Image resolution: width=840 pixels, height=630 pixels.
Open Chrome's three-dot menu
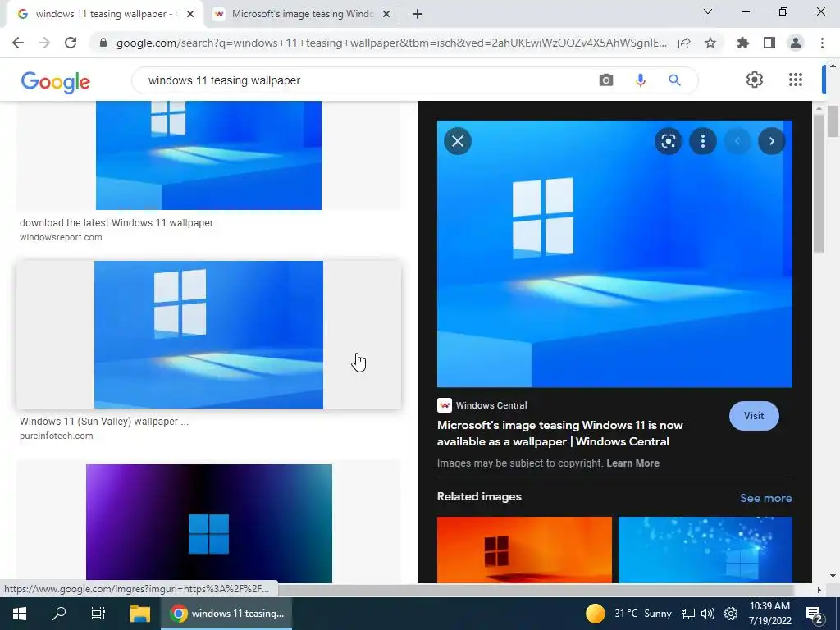pyautogui.click(x=822, y=43)
